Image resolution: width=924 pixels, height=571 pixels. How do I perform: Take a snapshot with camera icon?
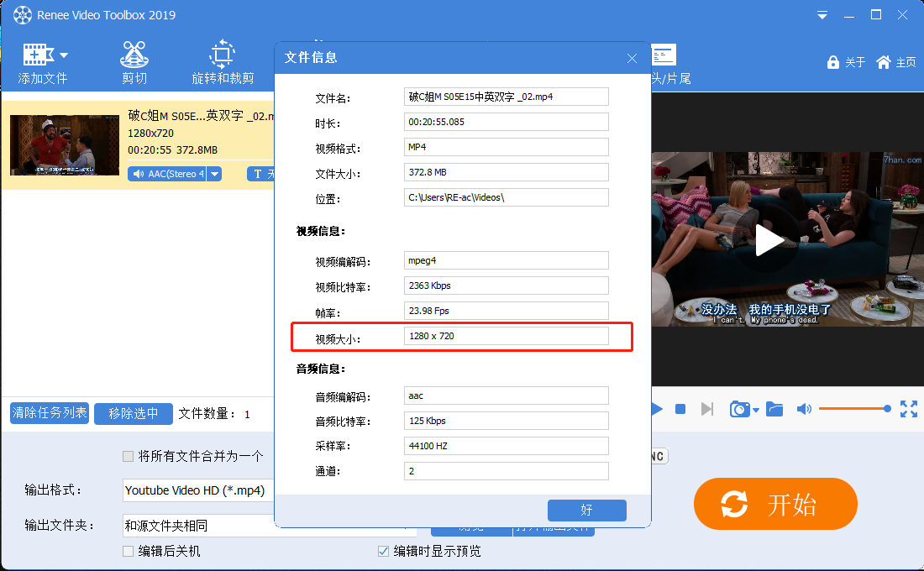tap(739, 409)
